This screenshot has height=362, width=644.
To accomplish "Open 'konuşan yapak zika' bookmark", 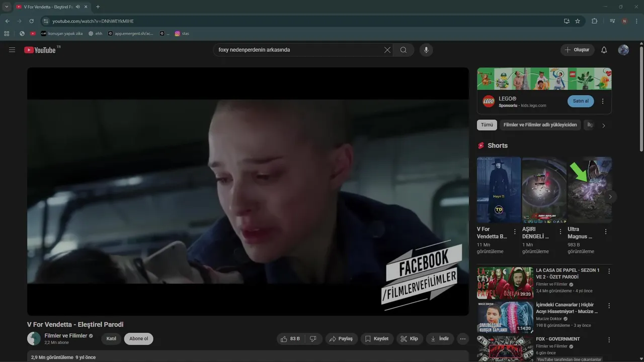I will (x=62, y=34).
